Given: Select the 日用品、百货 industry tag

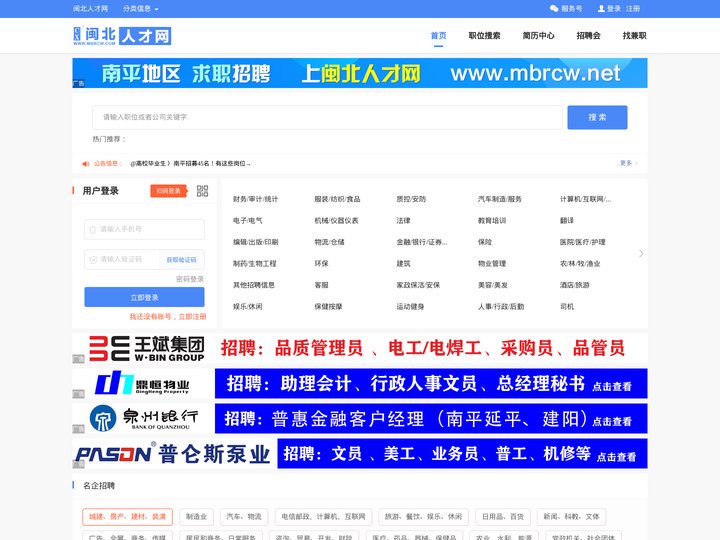Looking at the screenshot, I should coord(503,517).
